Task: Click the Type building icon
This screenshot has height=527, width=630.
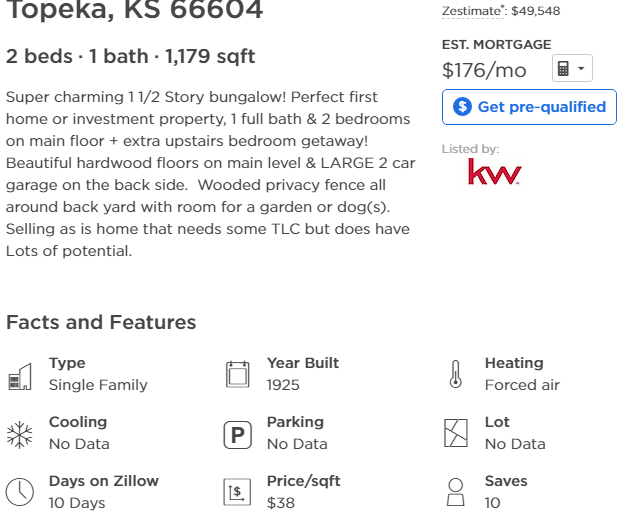Action: [x=20, y=376]
